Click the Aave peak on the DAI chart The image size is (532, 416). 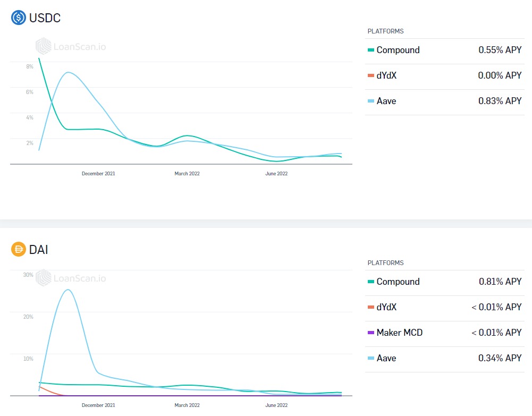pyautogui.click(x=67, y=290)
